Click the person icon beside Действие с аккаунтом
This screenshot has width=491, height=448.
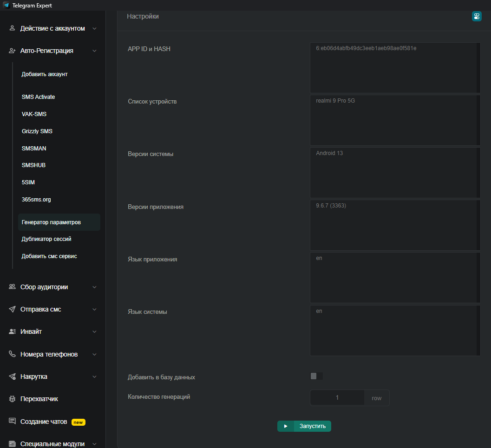(12, 28)
